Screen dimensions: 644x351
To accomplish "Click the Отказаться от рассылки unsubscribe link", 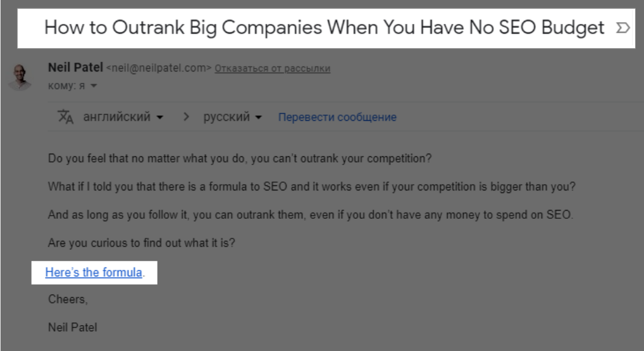I will point(272,68).
